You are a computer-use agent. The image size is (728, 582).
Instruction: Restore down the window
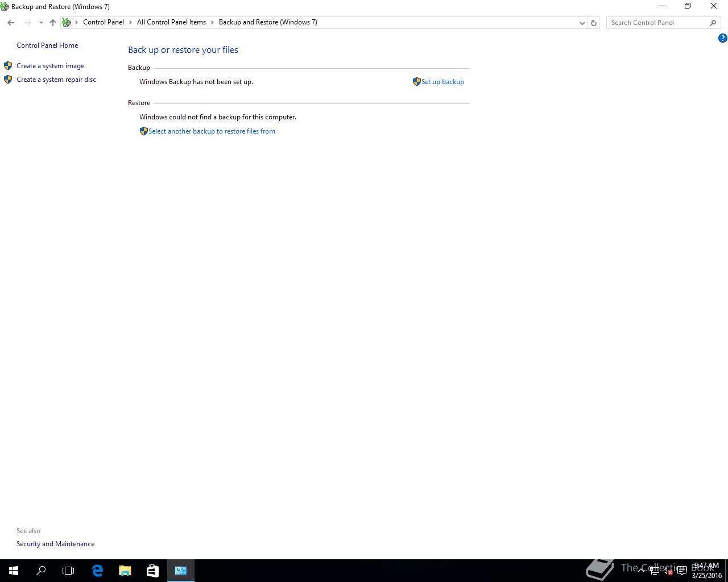(x=688, y=6)
